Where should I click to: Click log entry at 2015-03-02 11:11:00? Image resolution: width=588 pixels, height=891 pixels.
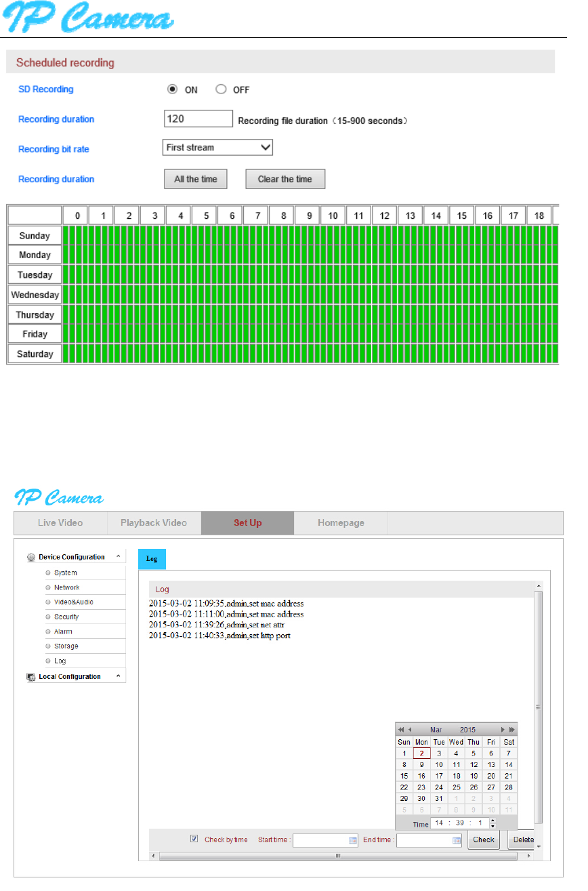[226, 614]
